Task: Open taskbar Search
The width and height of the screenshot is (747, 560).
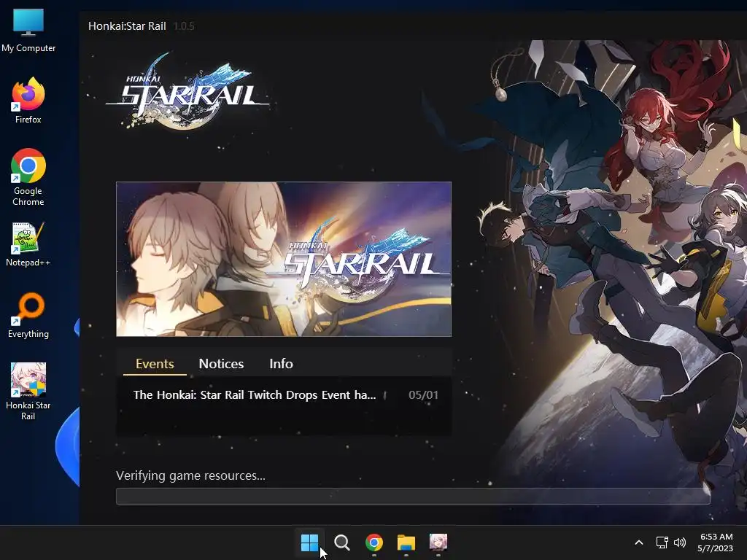Action: (x=341, y=542)
